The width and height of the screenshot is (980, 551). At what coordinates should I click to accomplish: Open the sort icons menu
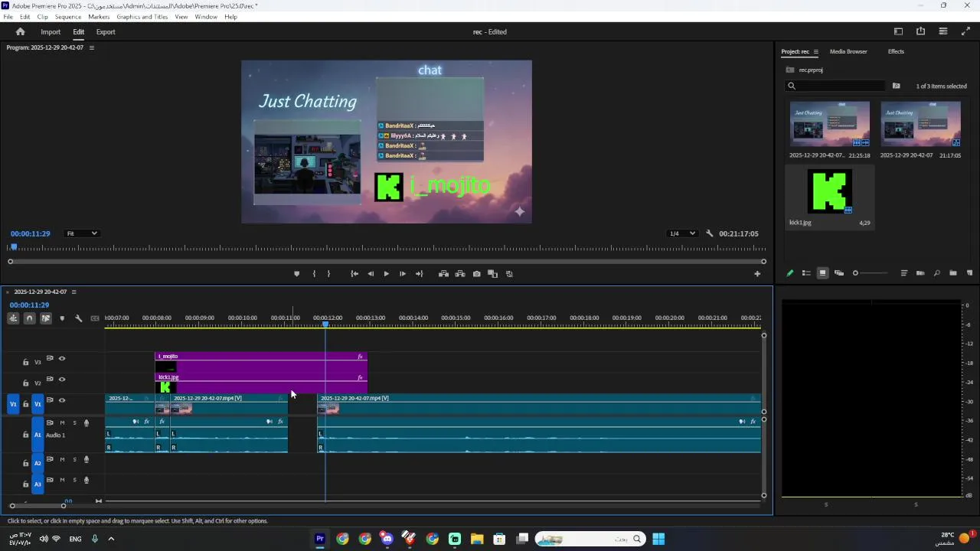904,273
